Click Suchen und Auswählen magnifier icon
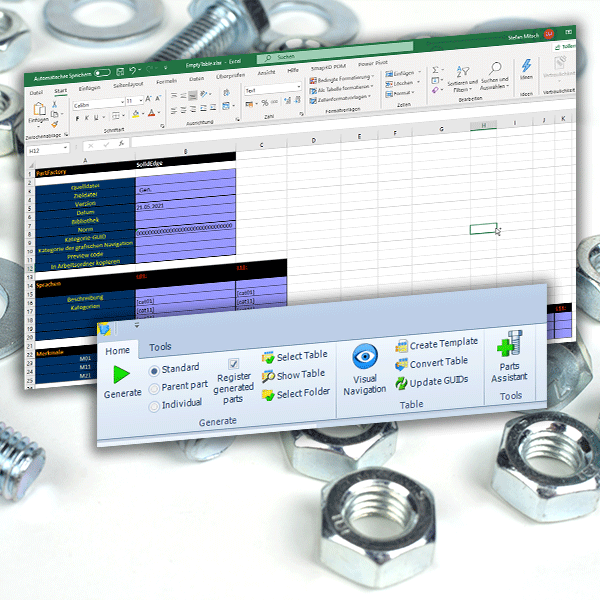This screenshot has height=600, width=600. (495, 69)
